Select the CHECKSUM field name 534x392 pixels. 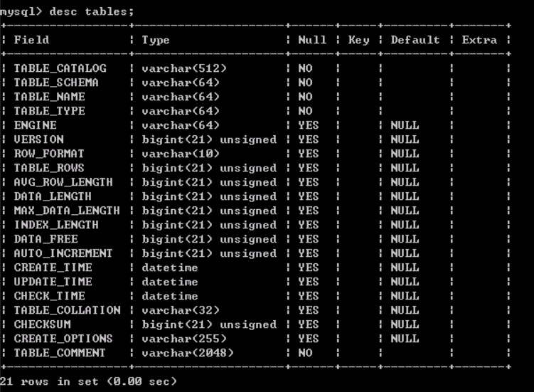[42, 325]
